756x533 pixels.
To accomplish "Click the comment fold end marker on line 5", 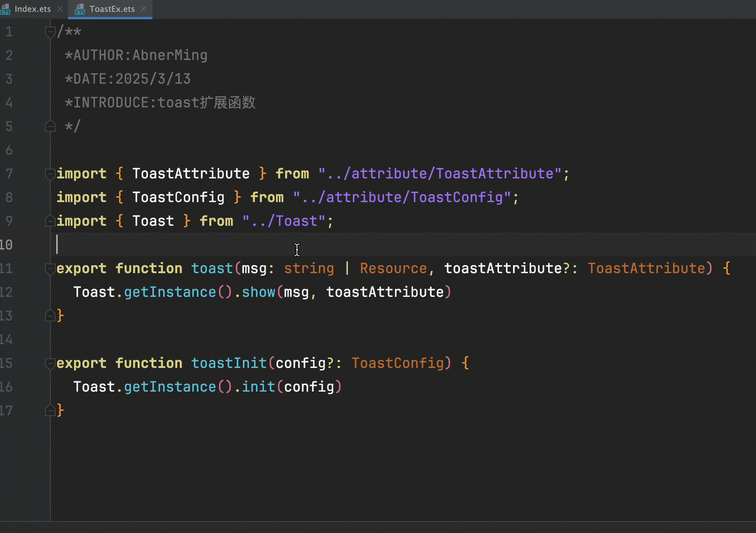I will (50, 126).
